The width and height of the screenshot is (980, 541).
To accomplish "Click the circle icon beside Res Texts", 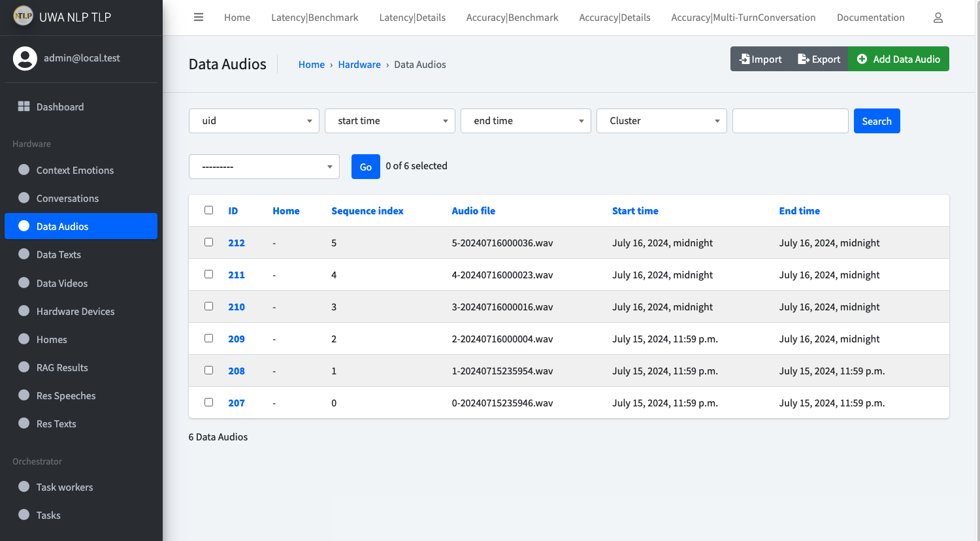I will 24,423.
